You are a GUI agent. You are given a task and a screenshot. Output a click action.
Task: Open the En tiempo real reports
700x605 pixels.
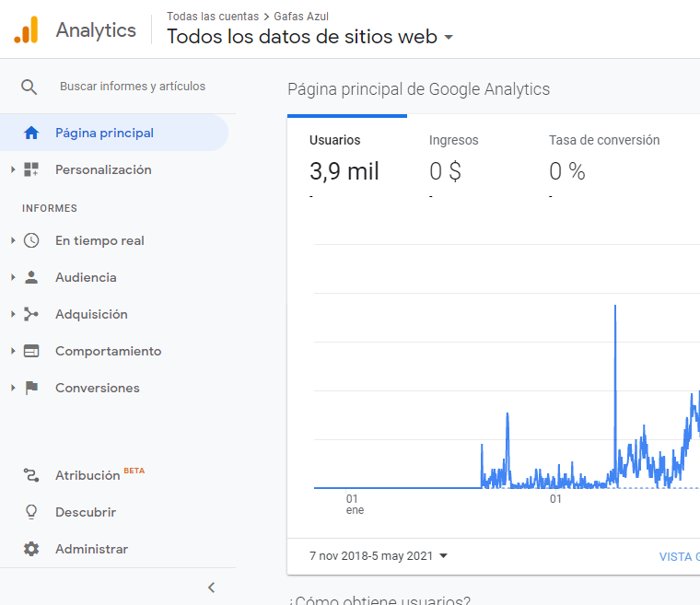pos(99,240)
